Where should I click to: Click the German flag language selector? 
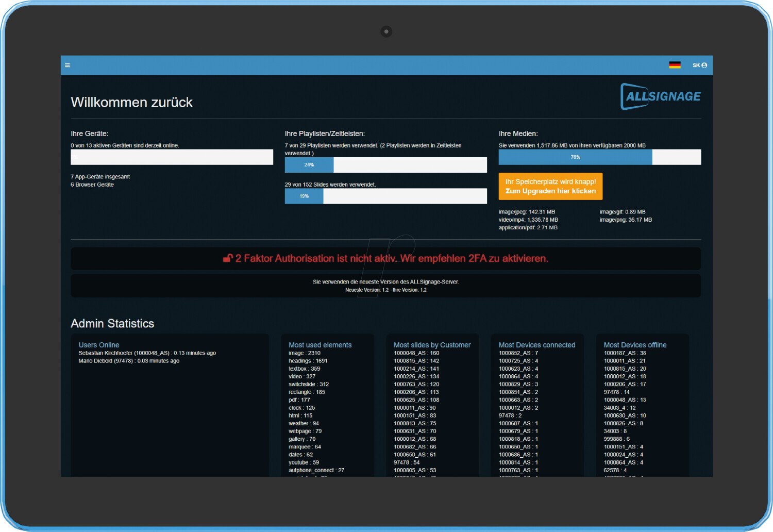[x=675, y=65]
